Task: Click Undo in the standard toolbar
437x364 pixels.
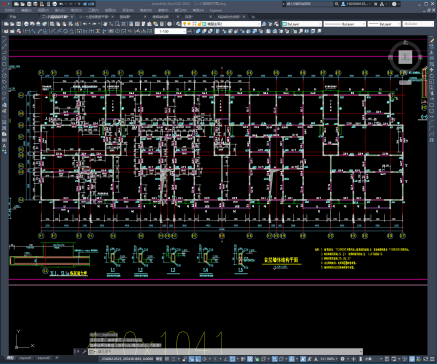Action: point(85,24)
